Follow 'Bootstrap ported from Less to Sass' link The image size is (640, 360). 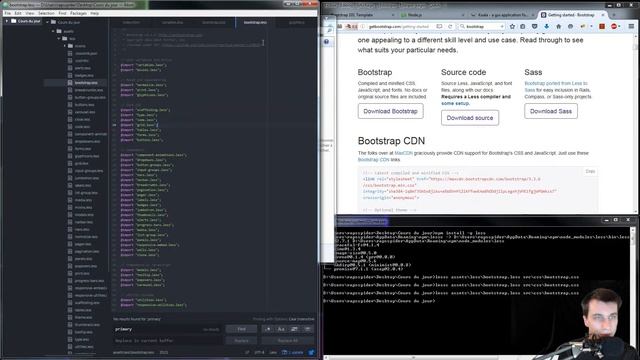[x=556, y=86]
